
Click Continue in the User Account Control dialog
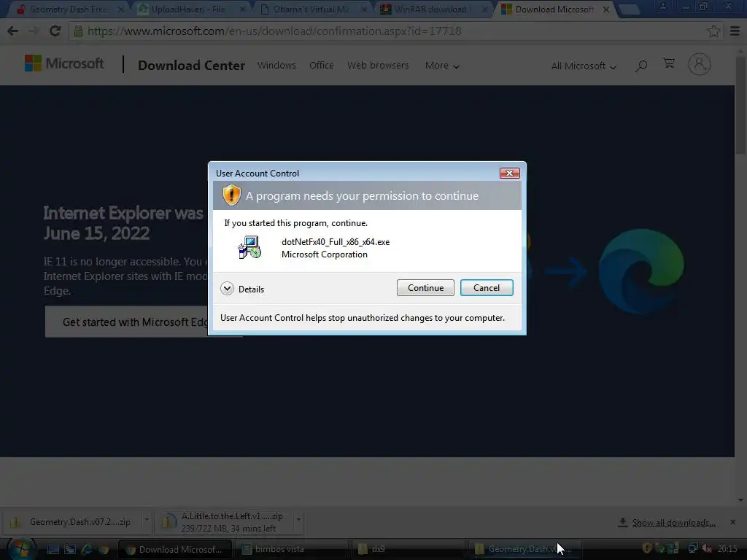pyautogui.click(x=425, y=287)
